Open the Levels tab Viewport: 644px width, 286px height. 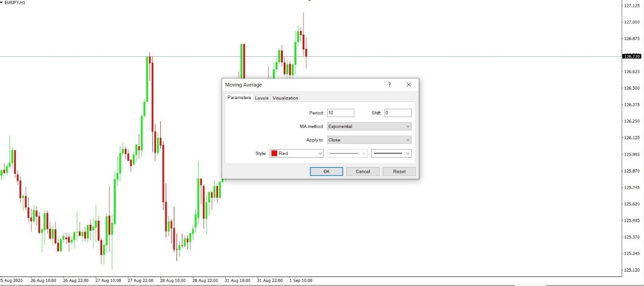tap(262, 98)
